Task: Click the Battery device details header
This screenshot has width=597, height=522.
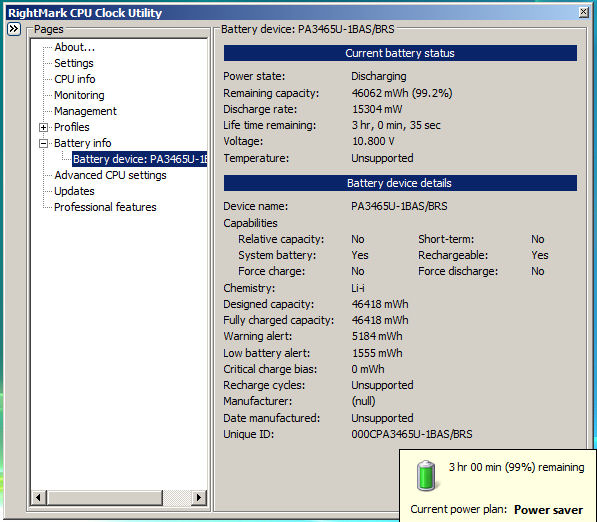Action: 400,183
